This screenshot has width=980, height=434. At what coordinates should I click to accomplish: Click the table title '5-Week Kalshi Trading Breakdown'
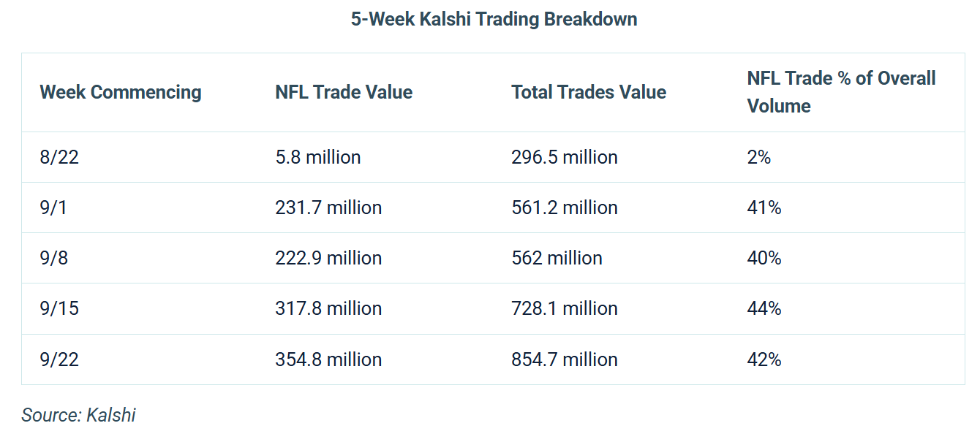(x=494, y=19)
